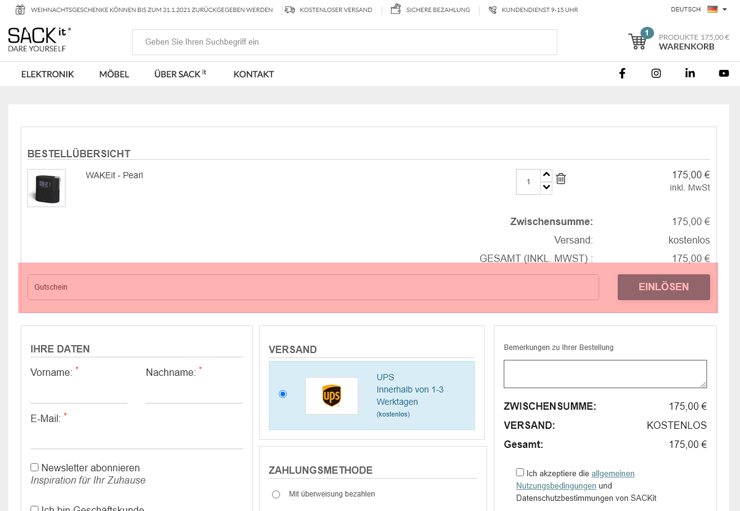Open the Deutsch language dropdown
Image resolution: width=740 pixels, height=511 pixels.
[x=698, y=9]
